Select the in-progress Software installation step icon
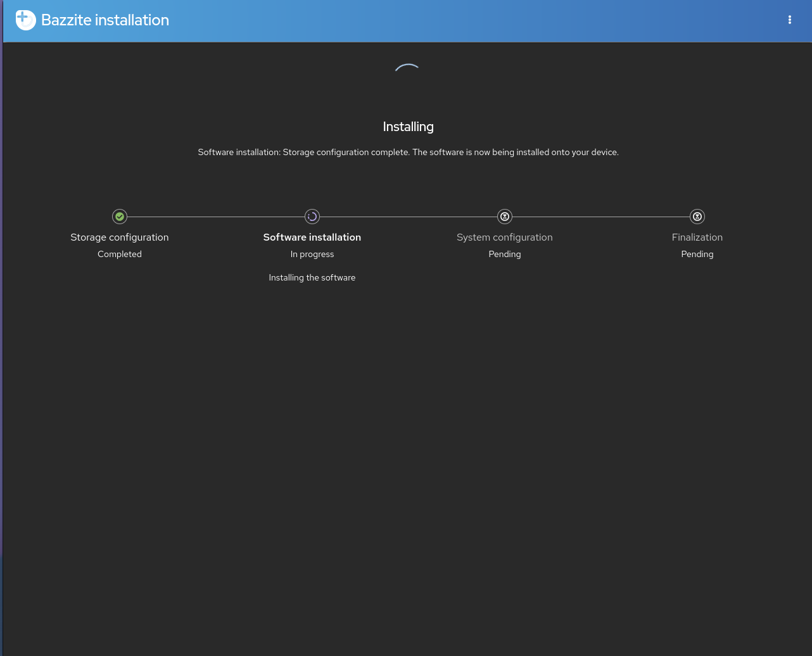The width and height of the screenshot is (812, 656). point(312,216)
